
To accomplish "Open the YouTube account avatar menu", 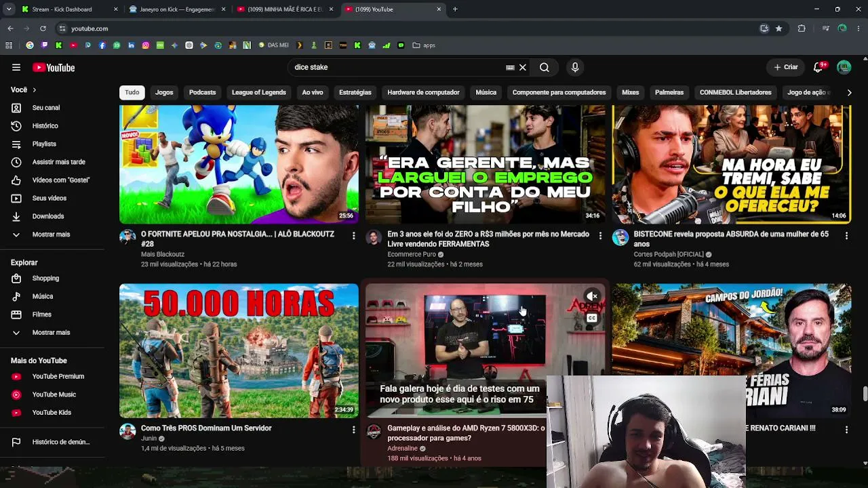I will click(844, 67).
